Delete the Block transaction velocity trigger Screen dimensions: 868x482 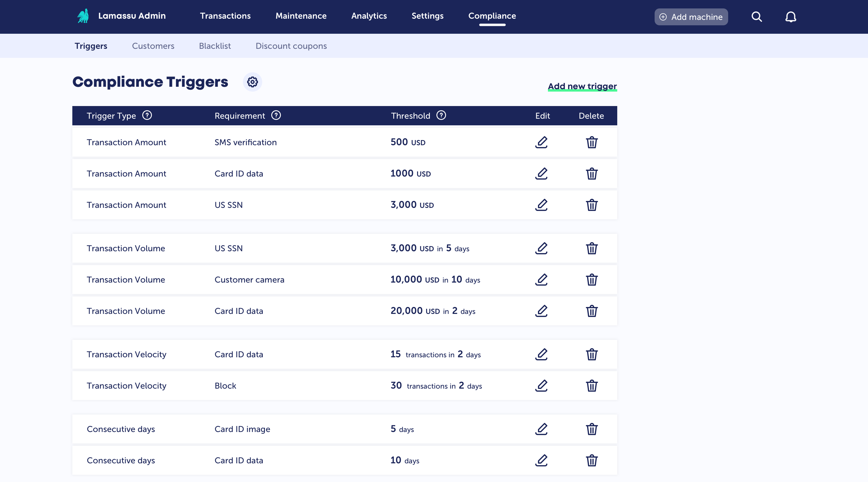tap(591, 386)
